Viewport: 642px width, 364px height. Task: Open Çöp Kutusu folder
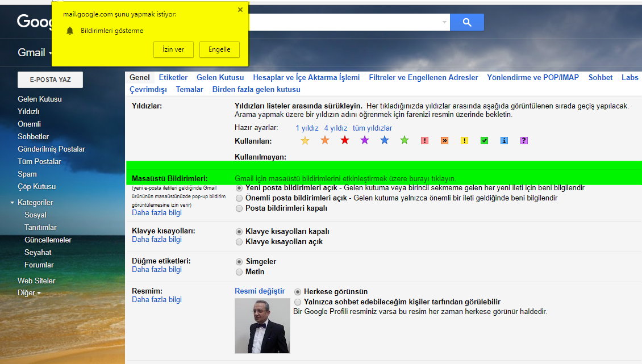(37, 186)
